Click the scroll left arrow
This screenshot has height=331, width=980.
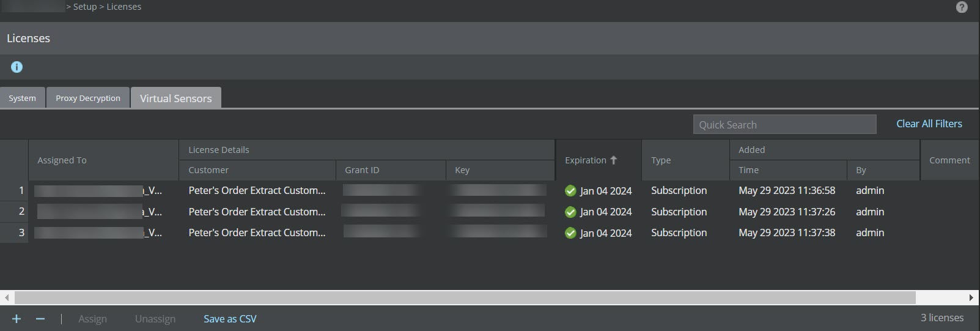(7, 298)
